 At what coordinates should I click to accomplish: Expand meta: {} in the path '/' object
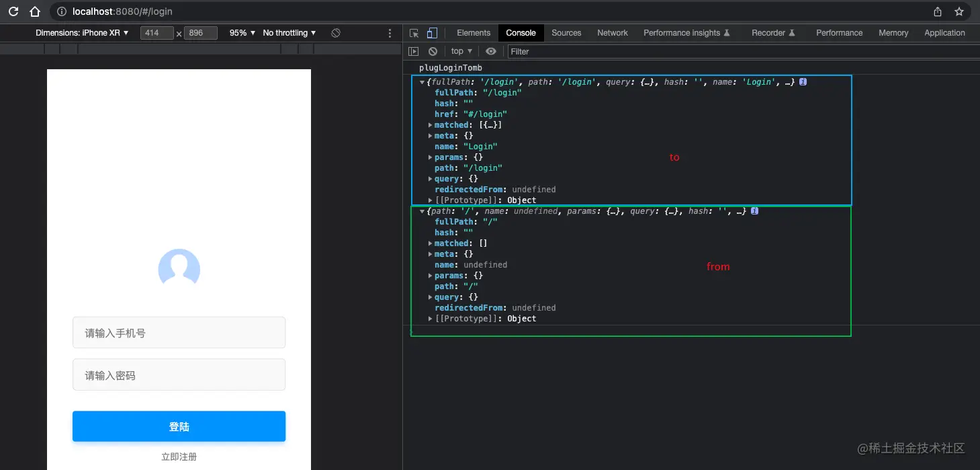(431, 254)
